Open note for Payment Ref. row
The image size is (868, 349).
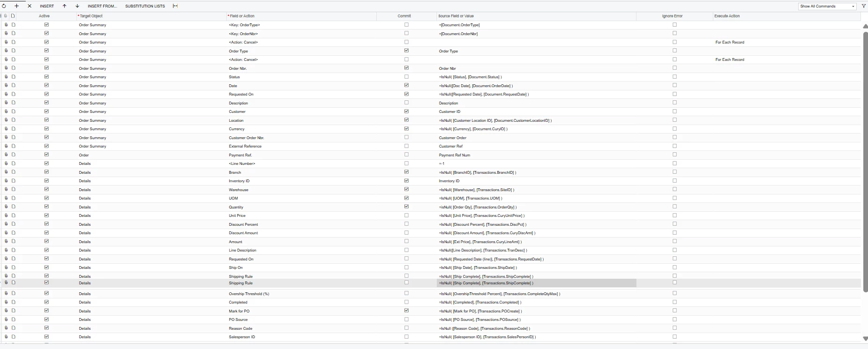click(x=14, y=155)
